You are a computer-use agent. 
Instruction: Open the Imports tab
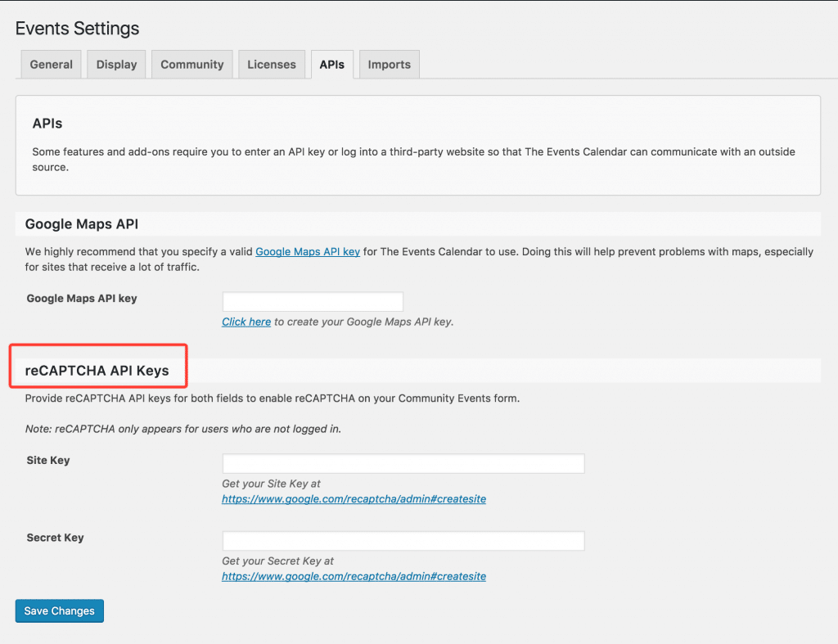coord(389,64)
